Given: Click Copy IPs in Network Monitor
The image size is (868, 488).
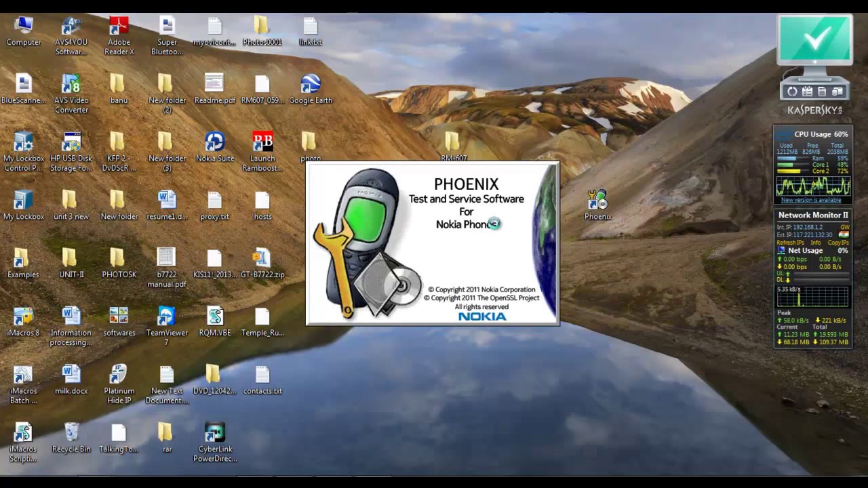Looking at the screenshot, I should (x=838, y=242).
